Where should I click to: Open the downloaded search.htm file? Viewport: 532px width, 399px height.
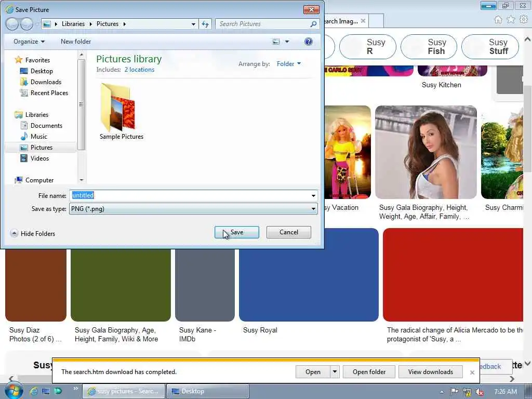pyautogui.click(x=312, y=372)
